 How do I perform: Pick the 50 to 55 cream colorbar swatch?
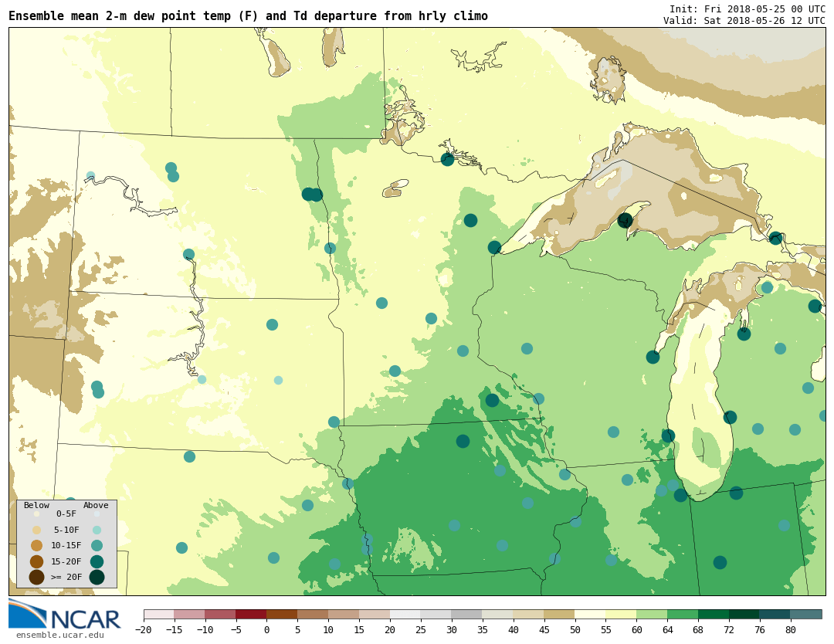[x=591, y=615]
